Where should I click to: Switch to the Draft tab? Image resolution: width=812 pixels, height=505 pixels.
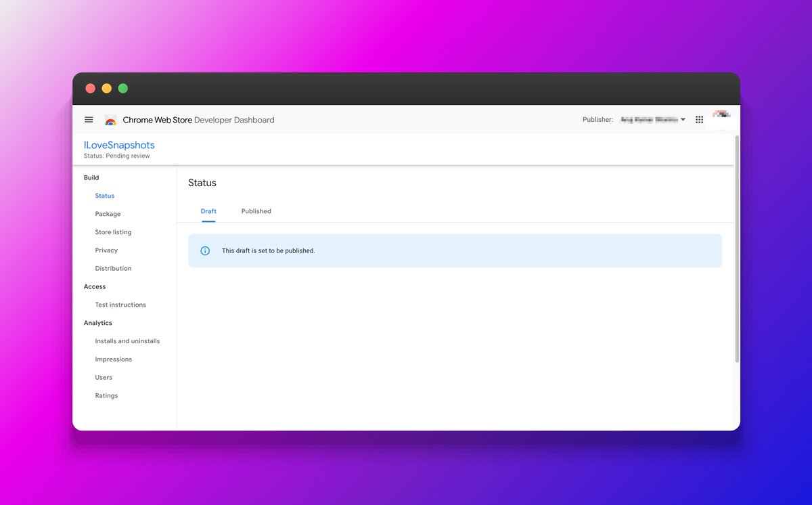point(208,211)
